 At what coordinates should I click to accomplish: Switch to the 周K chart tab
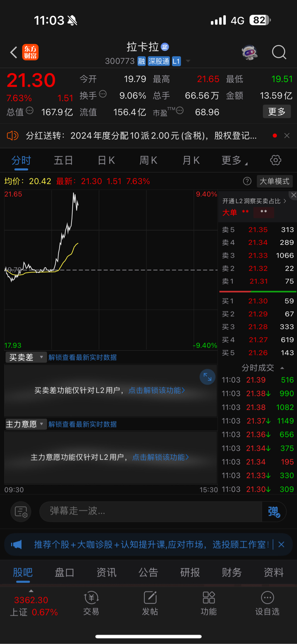click(148, 160)
